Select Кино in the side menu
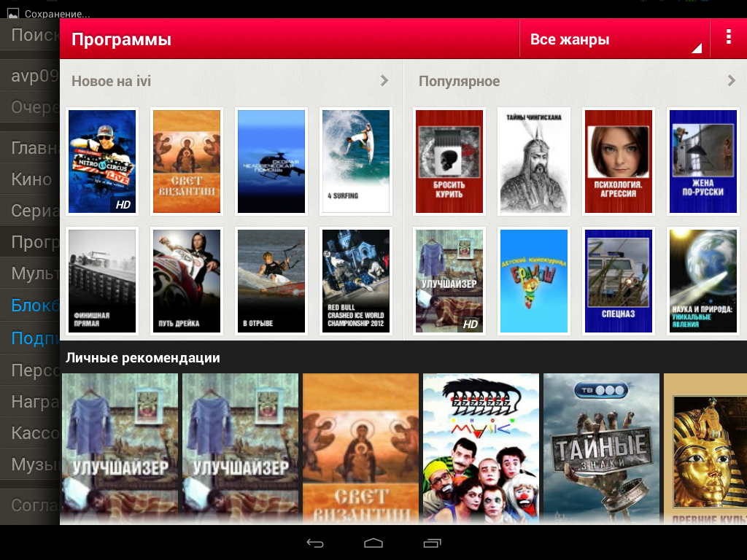 (31, 179)
